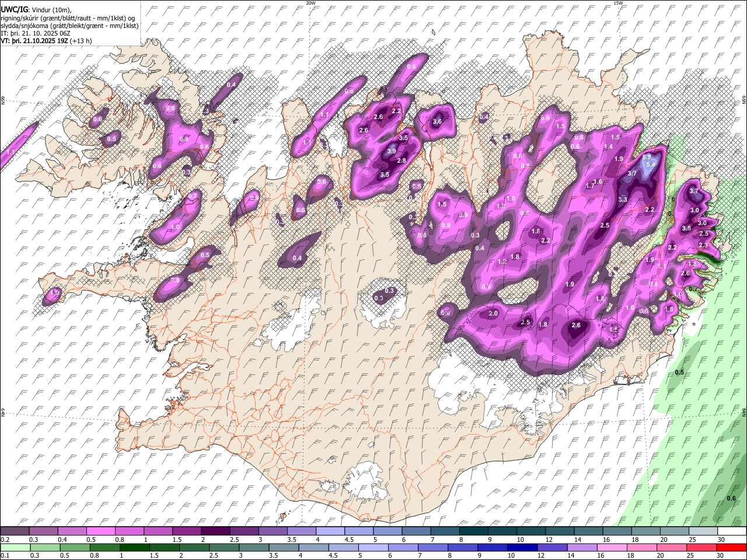Click the bright pink 0.5 swatch in top legend row
Viewport: 747px width, 560px height.
click(101, 531)
